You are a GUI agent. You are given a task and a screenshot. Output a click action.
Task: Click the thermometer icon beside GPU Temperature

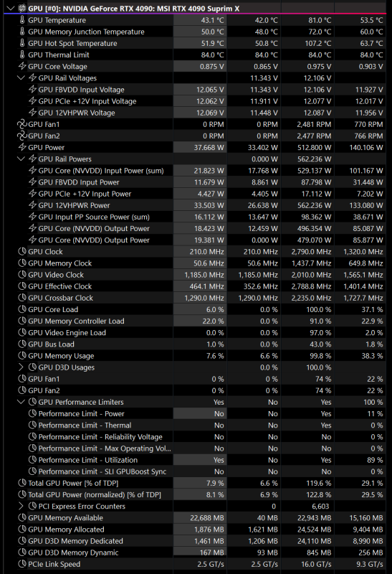[x=22, y=20]
